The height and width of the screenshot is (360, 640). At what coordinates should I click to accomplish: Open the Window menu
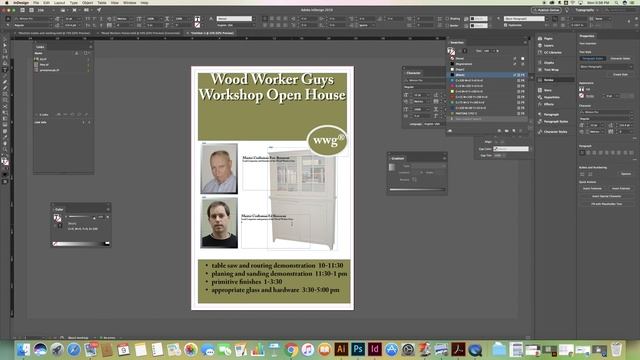[129, 2]
